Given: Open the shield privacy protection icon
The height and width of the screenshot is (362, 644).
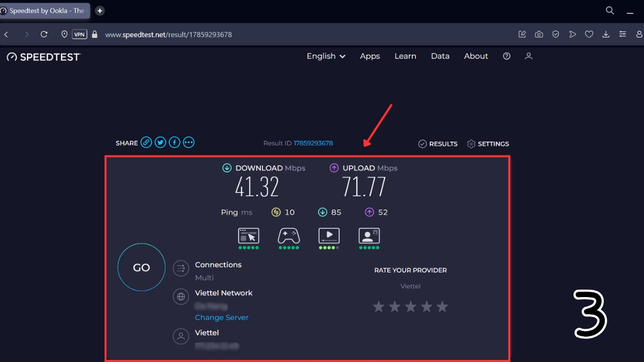Looking at the screenshot, I should click(556, 34).
